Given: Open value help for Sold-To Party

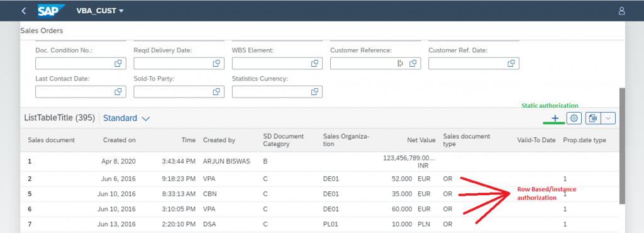Looking at the screenshot, I should (216, 92).
